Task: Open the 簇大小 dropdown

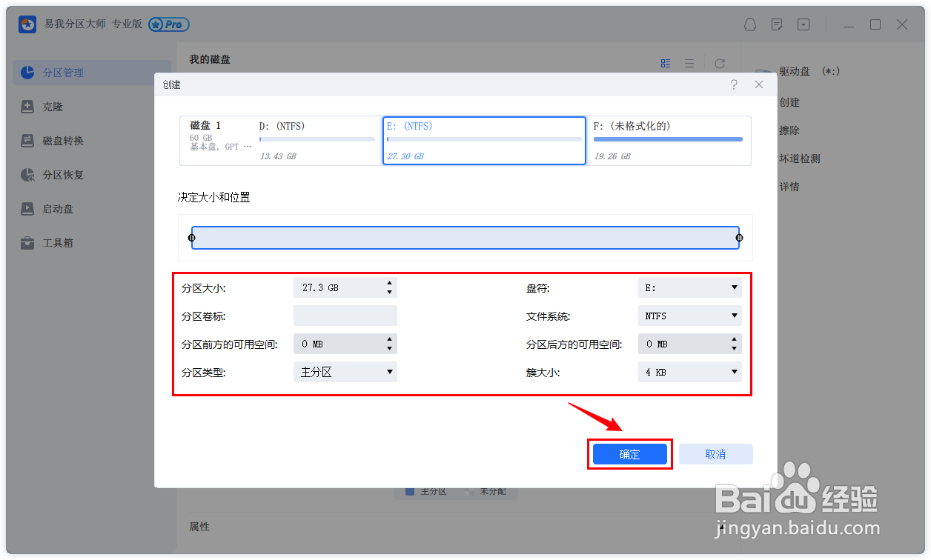Action: pyautogui.click(x=690, y=372)
